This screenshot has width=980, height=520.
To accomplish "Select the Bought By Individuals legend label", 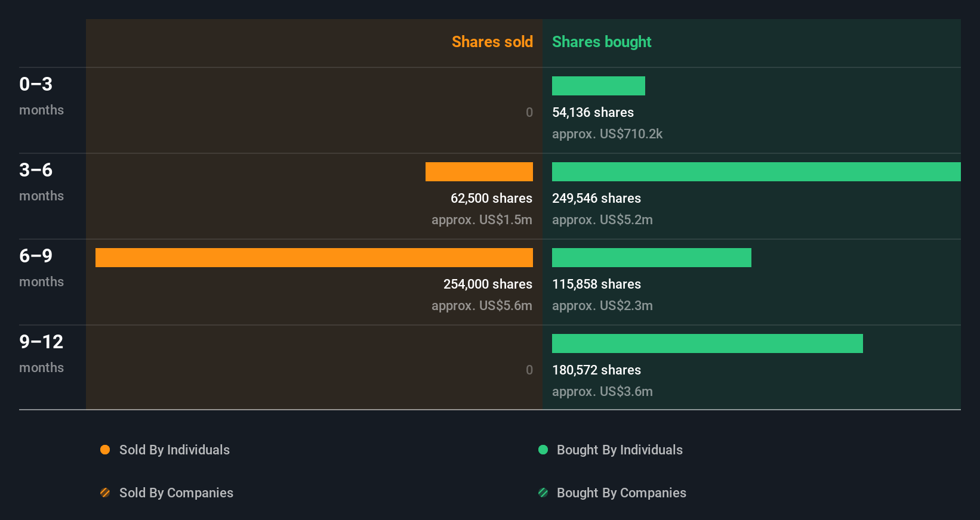I will click(x=620, y=450).
